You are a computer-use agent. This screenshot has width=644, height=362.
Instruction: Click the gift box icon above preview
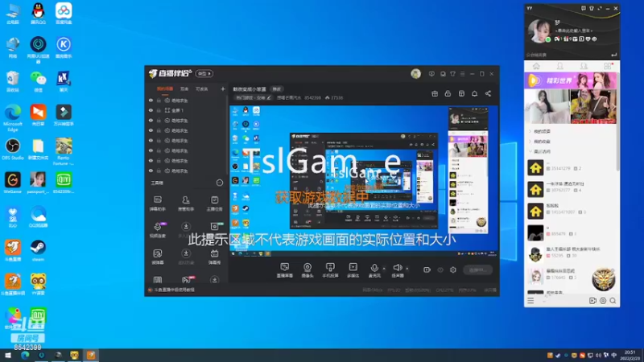point(435,93)
